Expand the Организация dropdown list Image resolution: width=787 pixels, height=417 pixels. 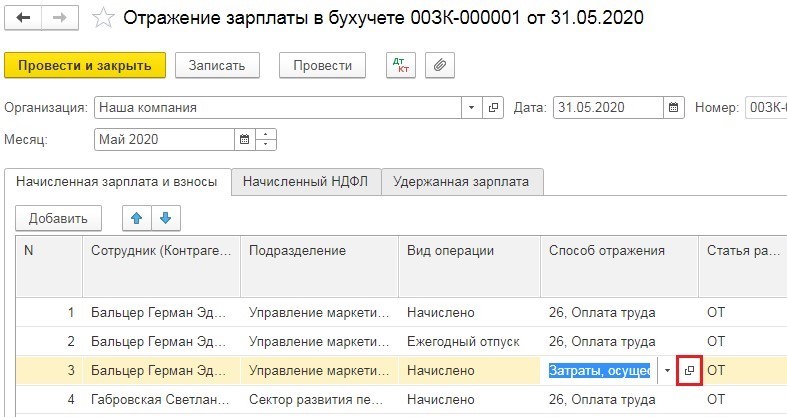tap(472, 108)
